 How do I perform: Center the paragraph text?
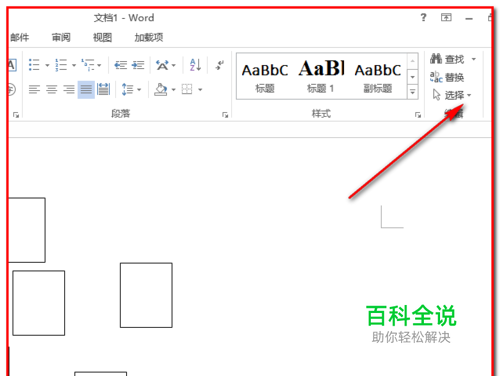point(52,89)
